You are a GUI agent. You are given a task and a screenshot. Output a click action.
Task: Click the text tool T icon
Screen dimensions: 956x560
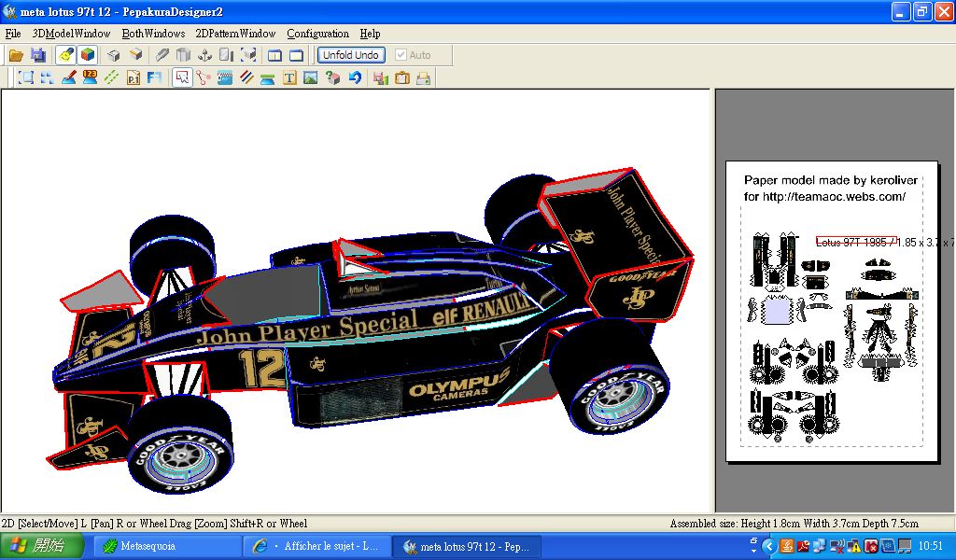pos(289,78)
